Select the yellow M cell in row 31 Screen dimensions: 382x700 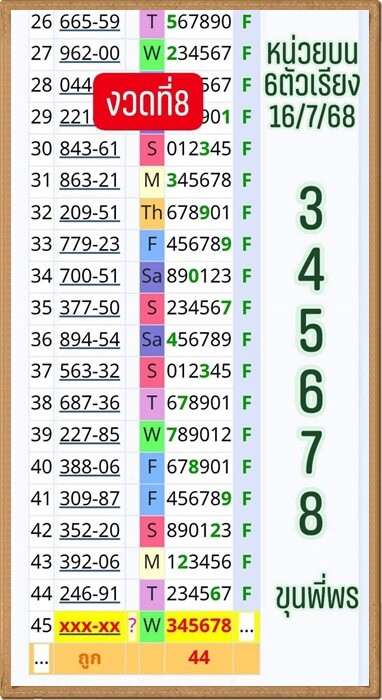[152, 180]
